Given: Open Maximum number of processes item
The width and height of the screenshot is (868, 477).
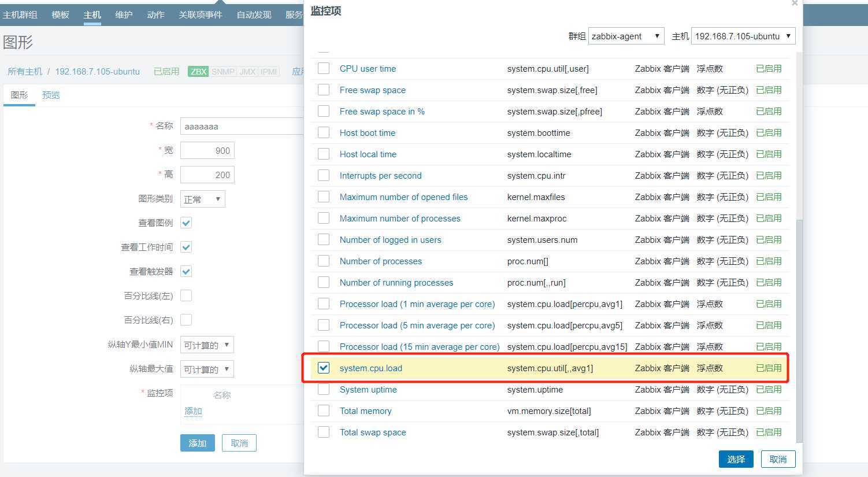Looking at the screenshot, I should tap(400, 218).
